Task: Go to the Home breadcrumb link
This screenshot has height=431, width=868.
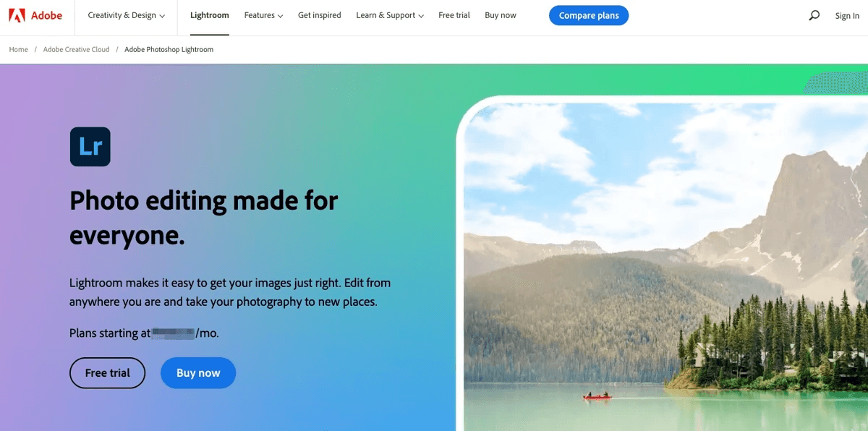Action: 19,49
